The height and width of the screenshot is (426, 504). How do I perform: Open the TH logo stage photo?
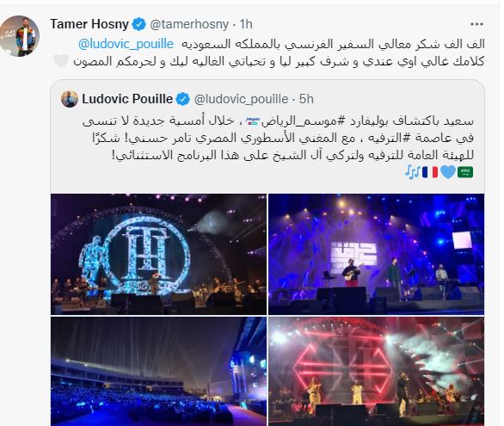pos(158,254)
